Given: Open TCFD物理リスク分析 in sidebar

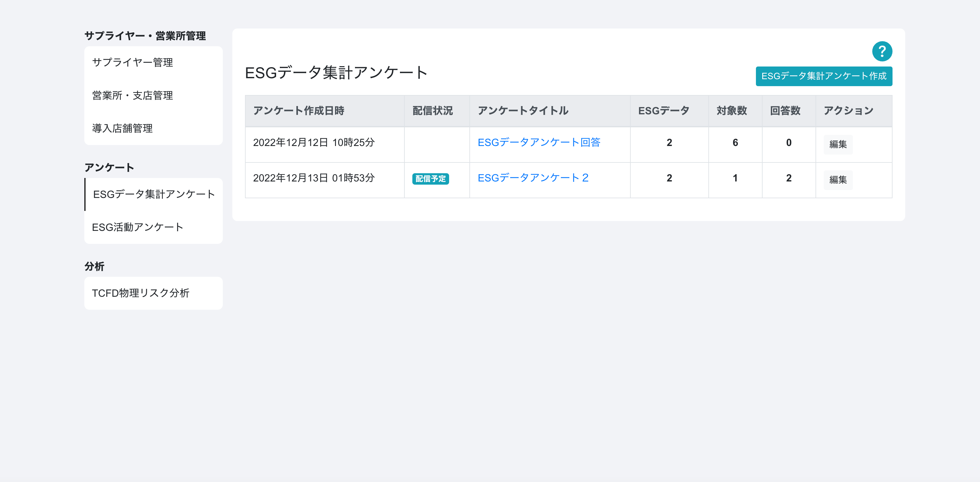Looking at the screenshot, I should click(x=140, y=293).
